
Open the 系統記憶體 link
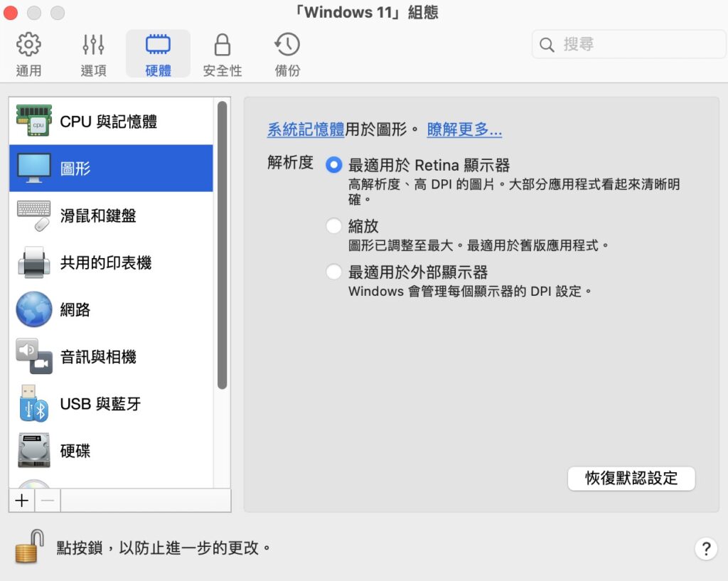(306, 129)
